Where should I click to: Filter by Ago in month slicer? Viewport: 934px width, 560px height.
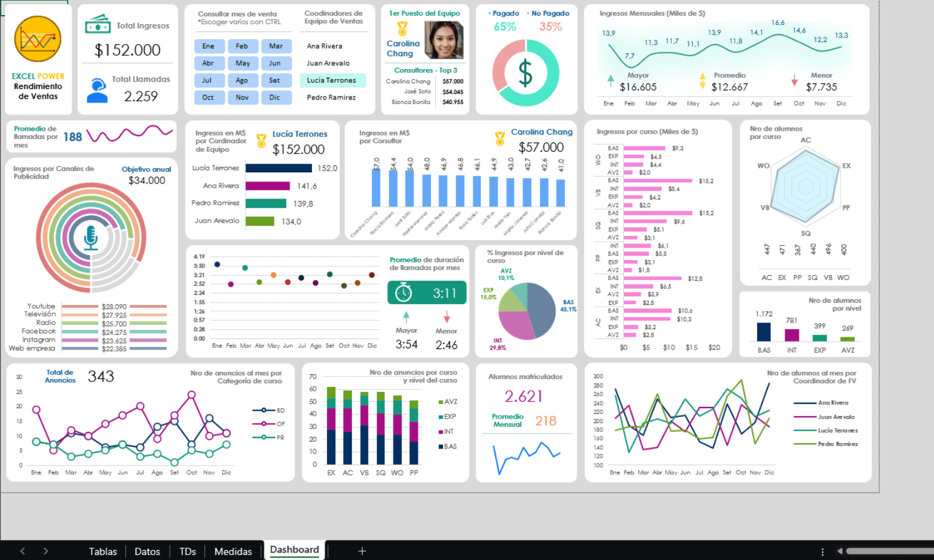242,80
